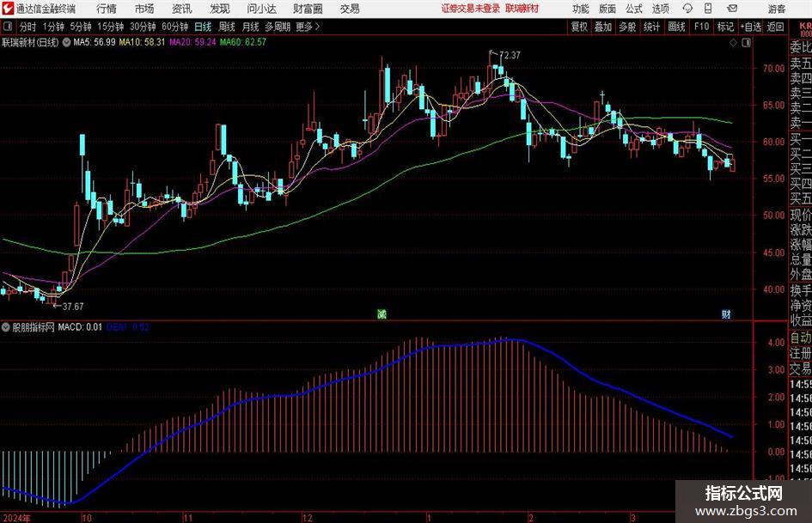Switch to 周线 weekly period
This screenshot has height=523, width=812.
(x=226, y=27)
